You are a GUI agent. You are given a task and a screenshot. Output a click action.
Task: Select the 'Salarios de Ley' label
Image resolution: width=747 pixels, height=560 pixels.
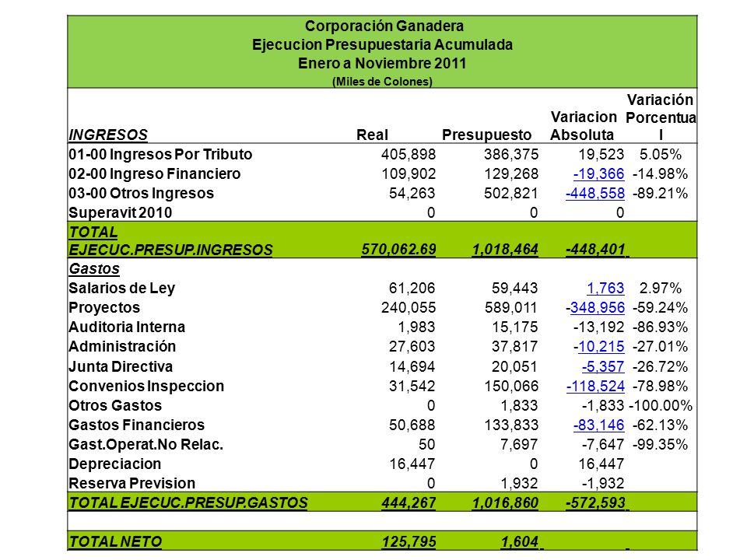point(122,288)
